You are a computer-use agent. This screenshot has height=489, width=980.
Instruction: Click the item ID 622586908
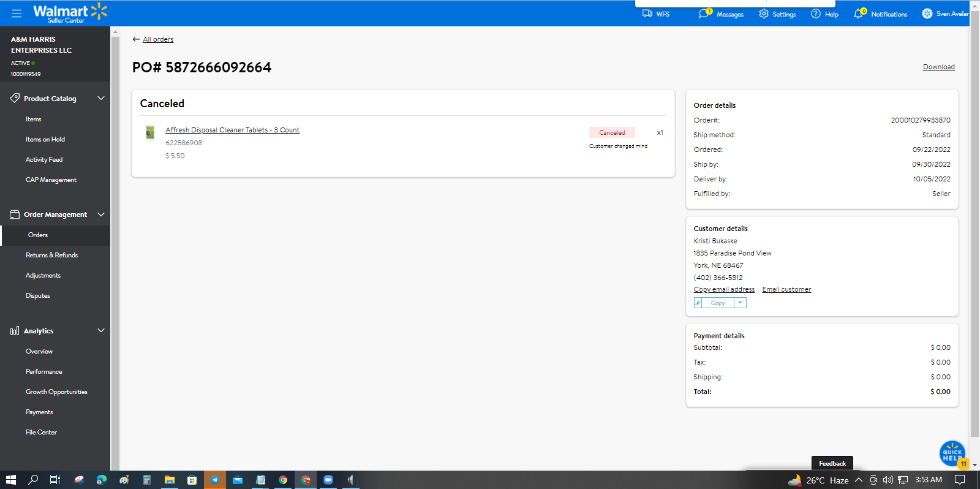pyautogui.click(x=184, y=143)
